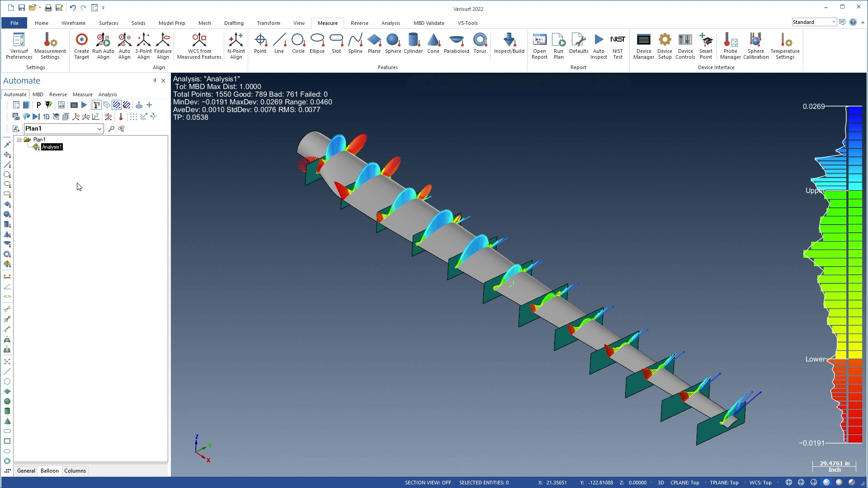The width and height of the screenshot is (868, 488).
Task: Select the Feature Align tool
Action: coord(163,46)
